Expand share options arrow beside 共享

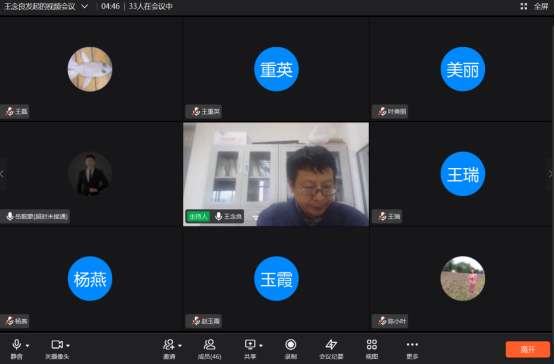(261, 346)
